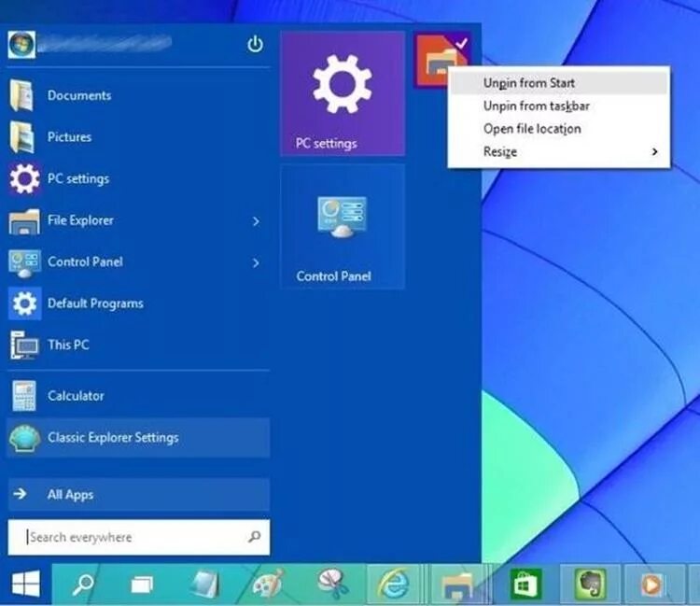The height and width of the screenshot is (606, 700).
Task: Open the Pictures folder icon
Action: tap(21, 136)
